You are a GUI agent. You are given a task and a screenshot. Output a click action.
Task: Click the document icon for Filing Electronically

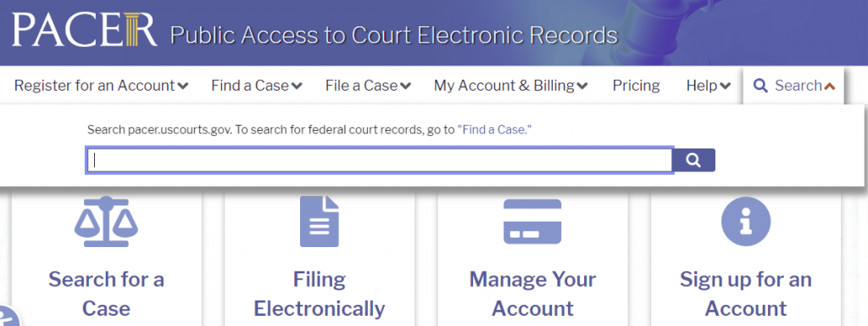(x=320, y=222)
